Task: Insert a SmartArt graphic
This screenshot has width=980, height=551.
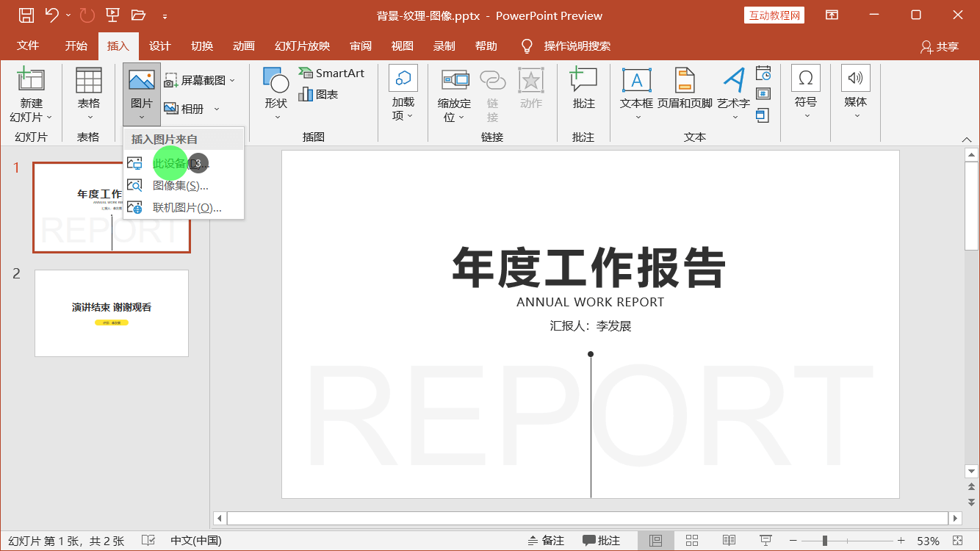Action: [331, 73]
